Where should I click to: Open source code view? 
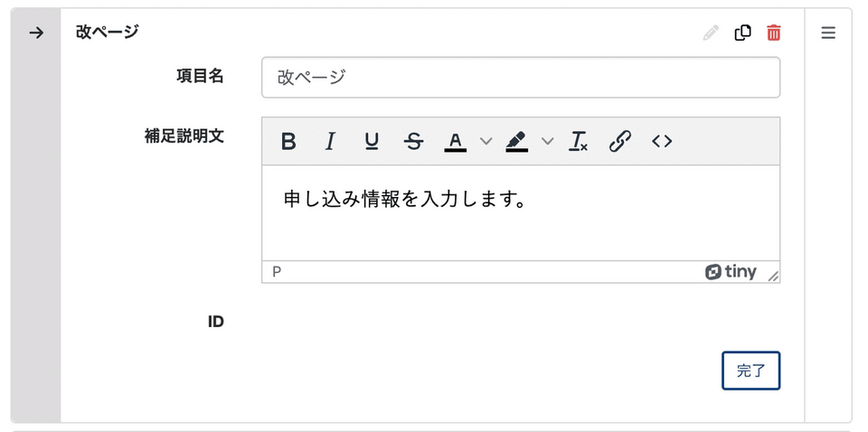pyautogui.click(x=662, y=141)
